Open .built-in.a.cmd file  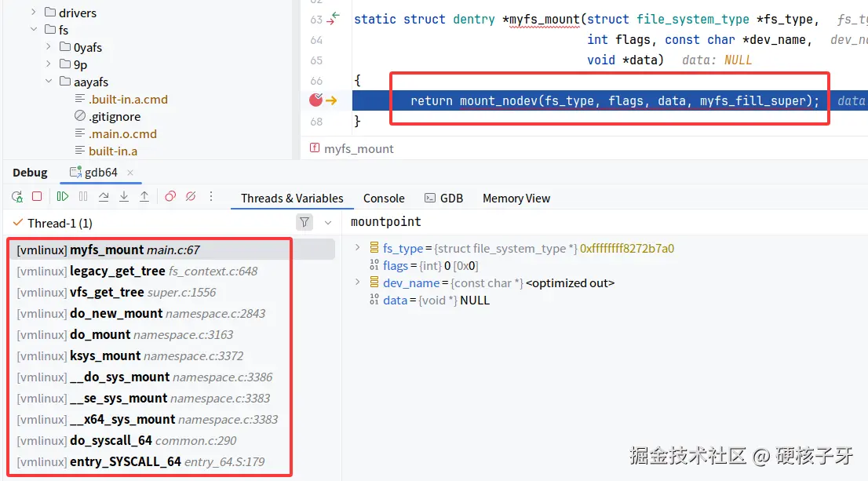click(128, 99)
